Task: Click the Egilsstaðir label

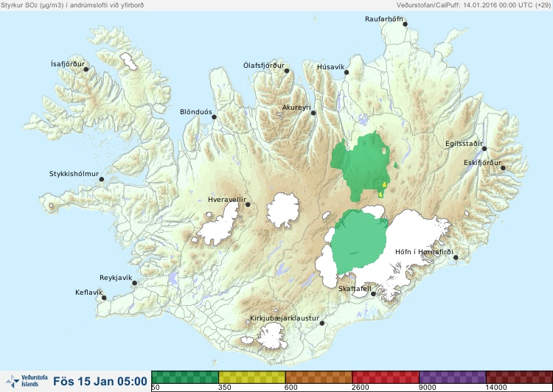Action: tap(464, 144)
